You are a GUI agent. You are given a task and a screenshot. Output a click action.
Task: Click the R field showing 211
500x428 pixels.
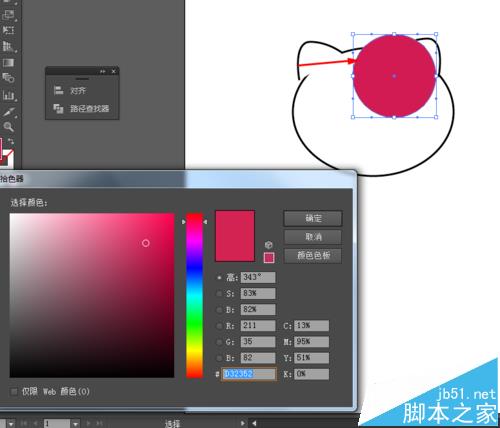(258, 325)
